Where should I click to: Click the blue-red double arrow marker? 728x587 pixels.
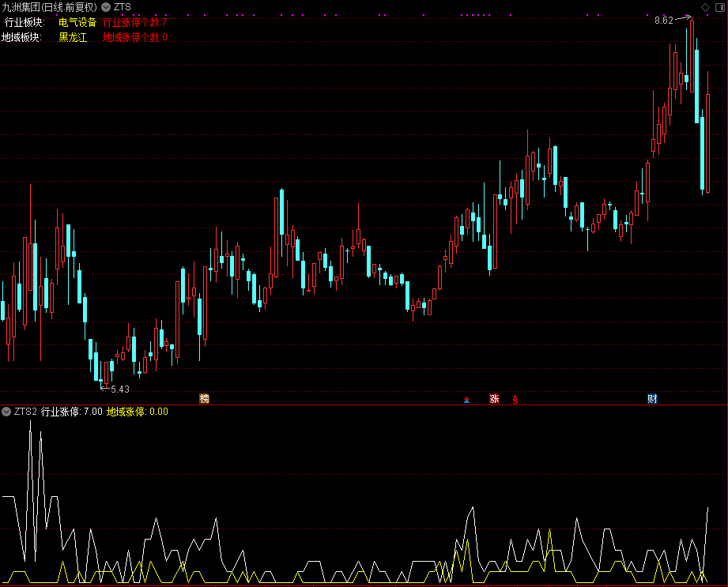pyautogui.click(x=466, y=400)
